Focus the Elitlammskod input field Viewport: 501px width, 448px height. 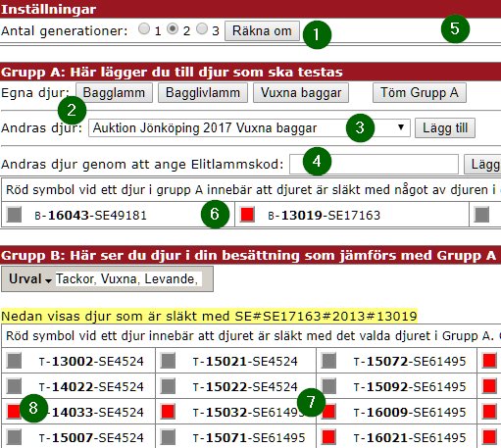point(374,164)
